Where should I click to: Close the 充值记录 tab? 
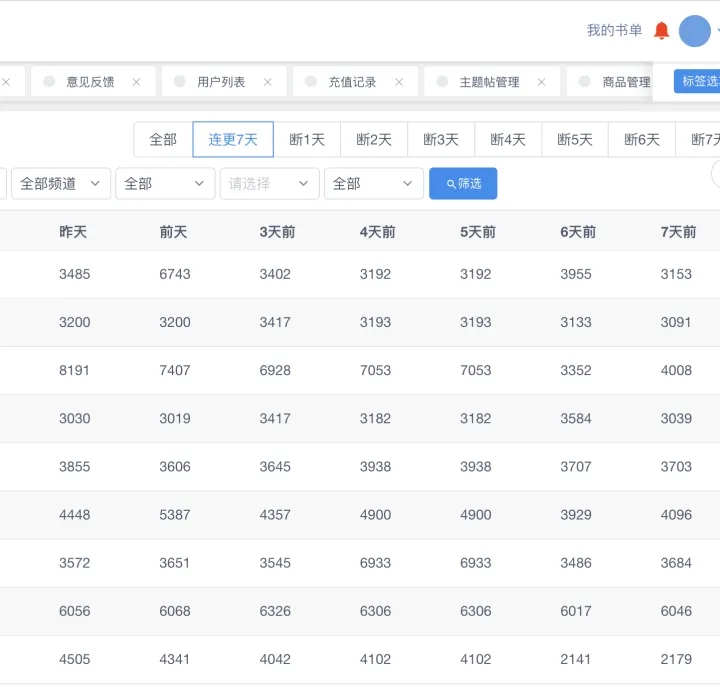click(x=399, y=82)
